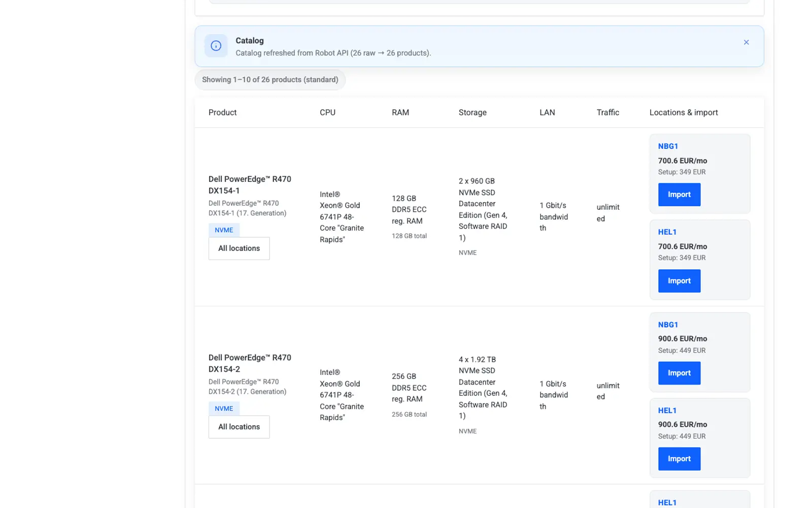Screen dimensions: 812x508
Task: Import DX154-1 at HEL1 location
Action: 679,281
